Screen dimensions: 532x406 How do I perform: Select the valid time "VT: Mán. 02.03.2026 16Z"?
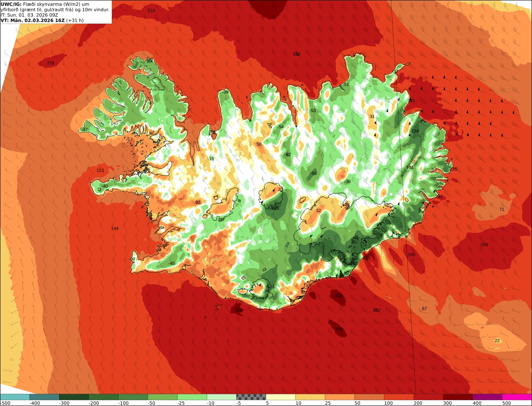(32, 20)
